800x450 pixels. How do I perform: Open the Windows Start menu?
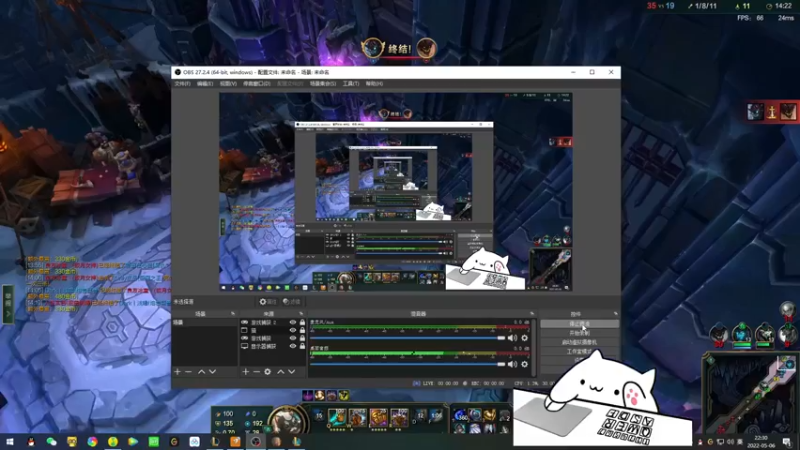click(x=10, y=442)
